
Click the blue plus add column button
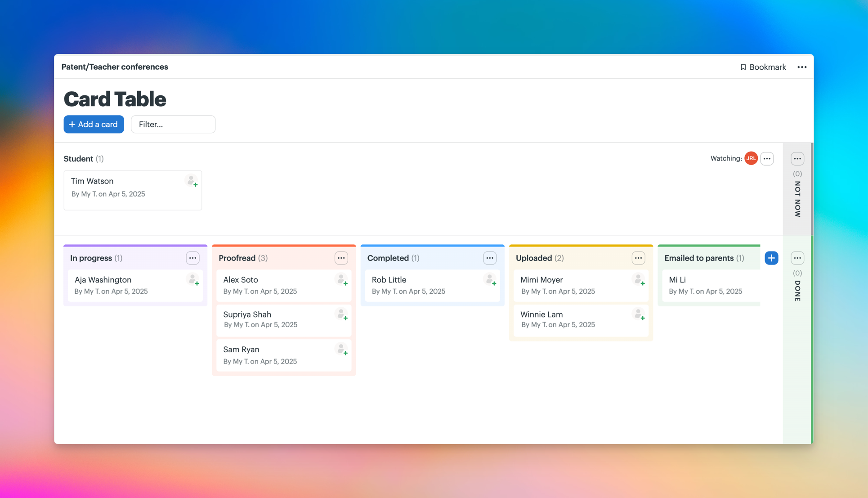pos(771,258)
